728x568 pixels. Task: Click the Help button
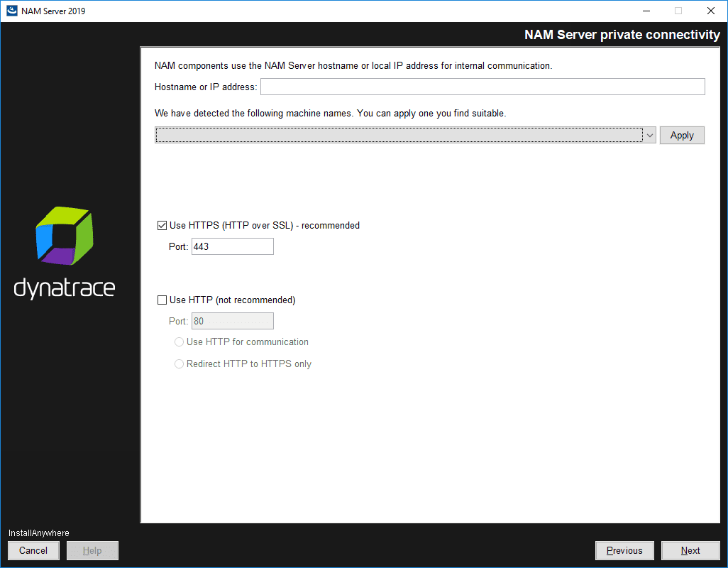coord(92,550)
